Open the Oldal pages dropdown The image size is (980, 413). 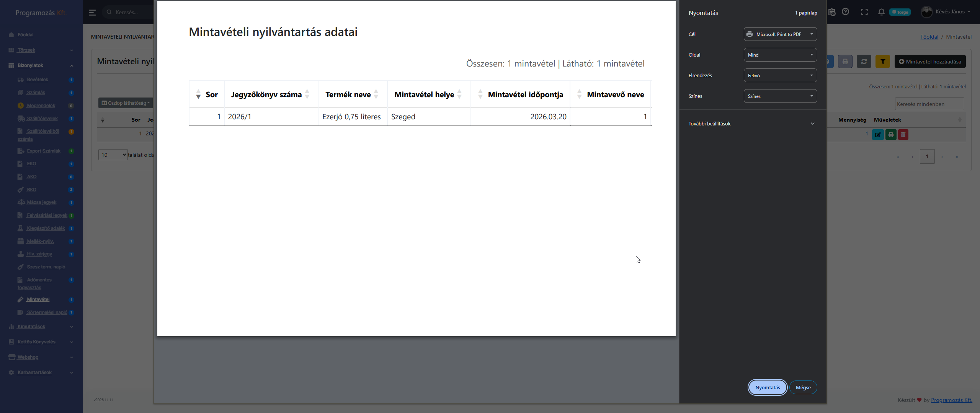[x=780, y=55]
